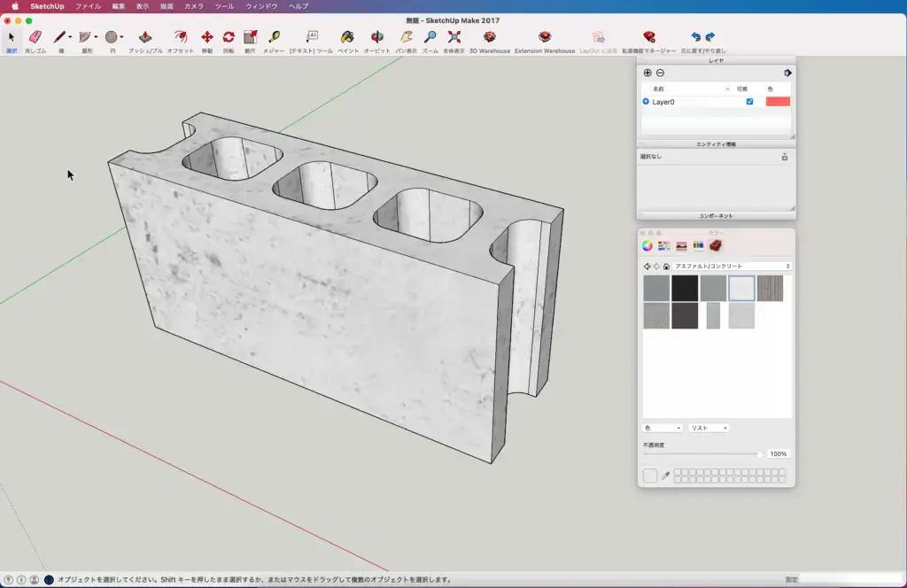This screenshot has height=588, width=907.
Task: Click the redo arrow in the toolbar
Action: click(710, 37)
